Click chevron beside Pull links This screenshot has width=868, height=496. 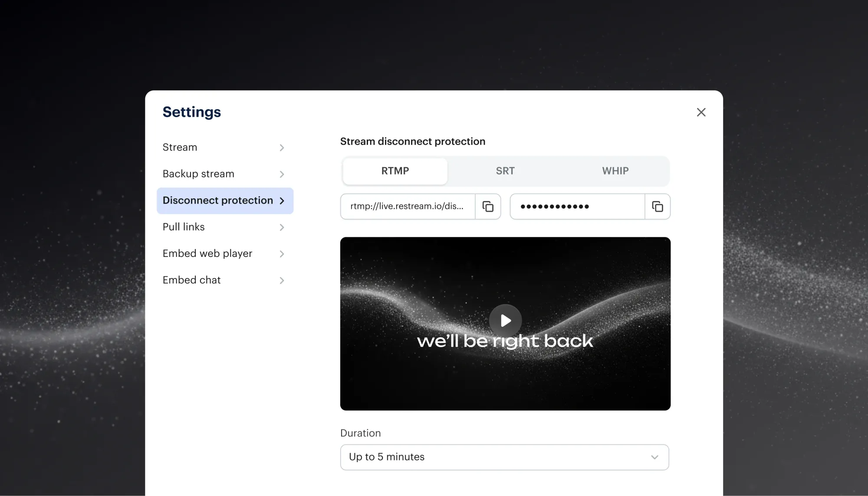point(282,227)
